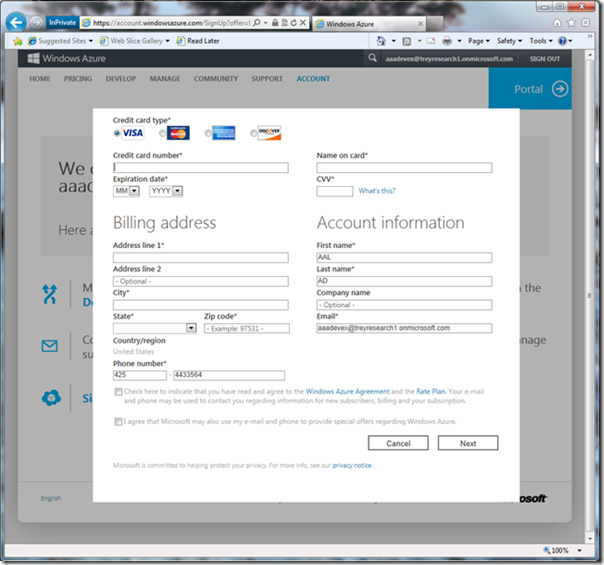Click the City input field
Screen dimensions: 604x565
(x=201, y=305)
